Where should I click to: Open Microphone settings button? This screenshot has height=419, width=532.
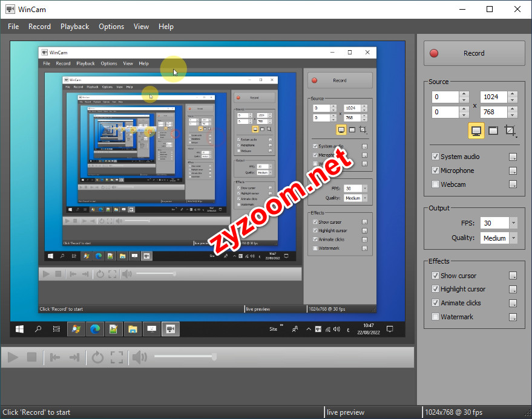(x=513, y=171)
